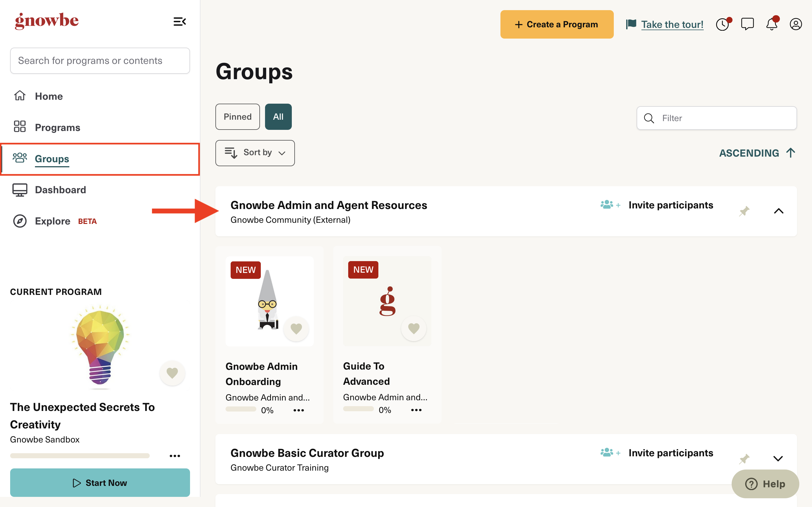Click the progress bar under The Unexpected Secrets To Creativity
Screen dimensions: 812x507
(x=80, y=455)
